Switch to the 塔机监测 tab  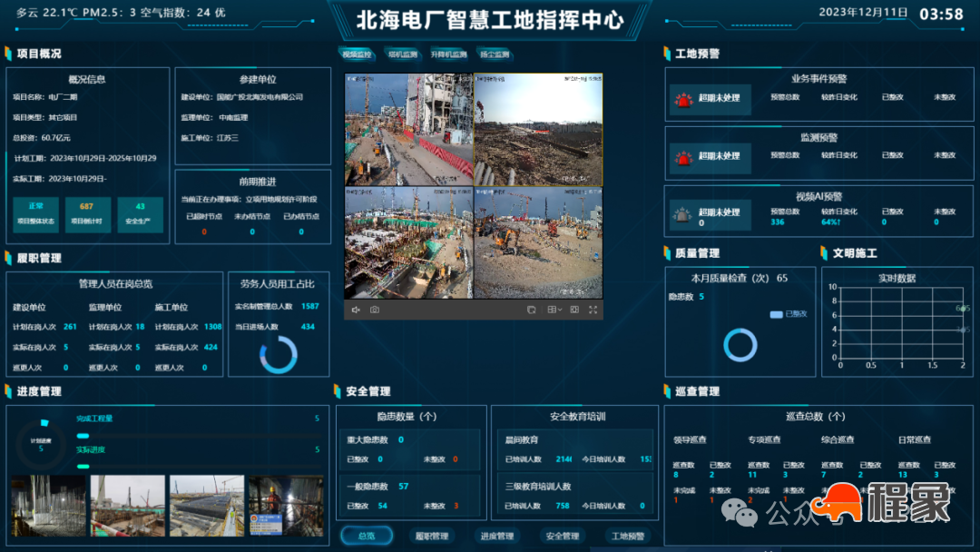point(403,54)
